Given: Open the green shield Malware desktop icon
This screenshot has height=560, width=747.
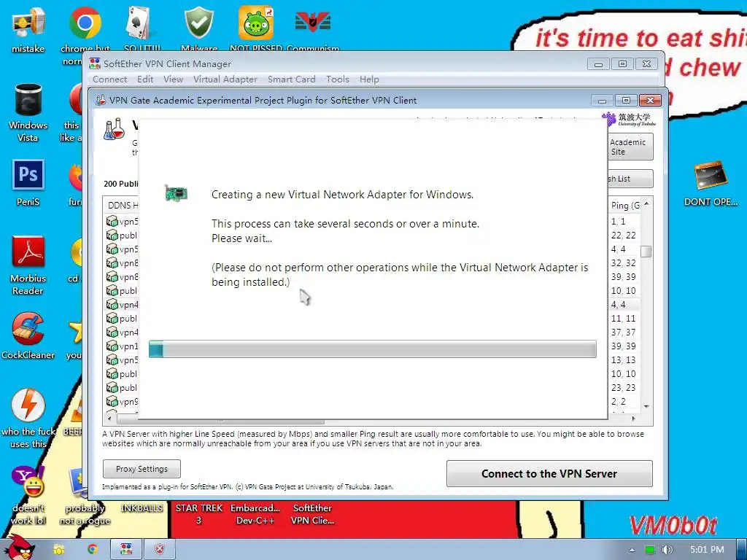Looking at the screenshot, I should click(x=198, y=23).
